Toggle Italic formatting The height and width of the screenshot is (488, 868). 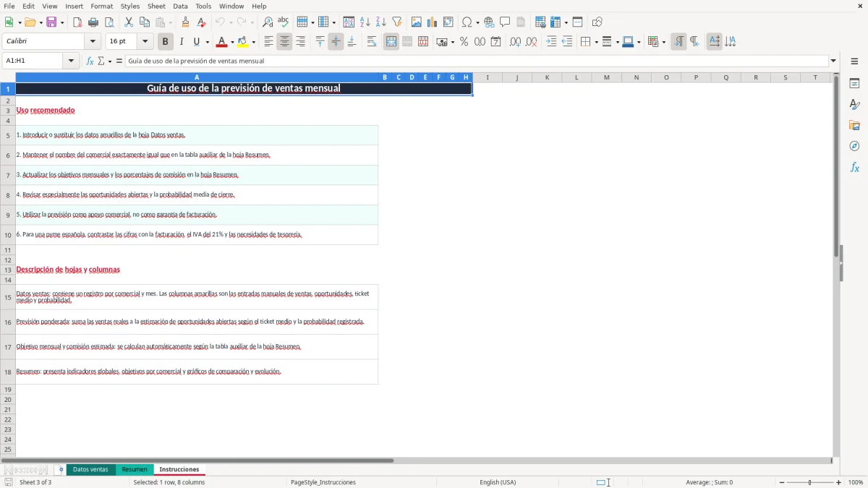click(x=181, y=42)
